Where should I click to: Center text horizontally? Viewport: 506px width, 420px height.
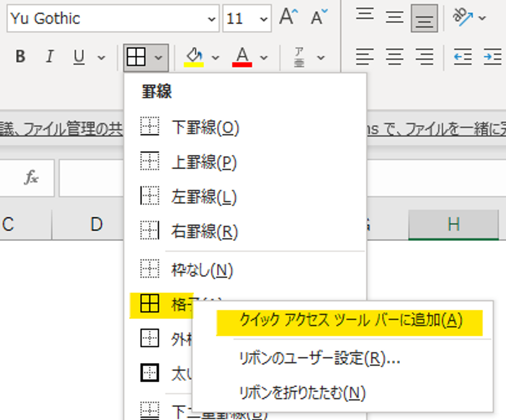coord(394,57)
